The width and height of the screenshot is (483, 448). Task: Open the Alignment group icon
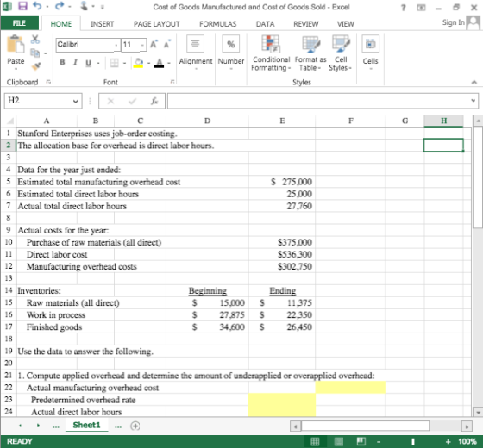click(x=195, y=44)
